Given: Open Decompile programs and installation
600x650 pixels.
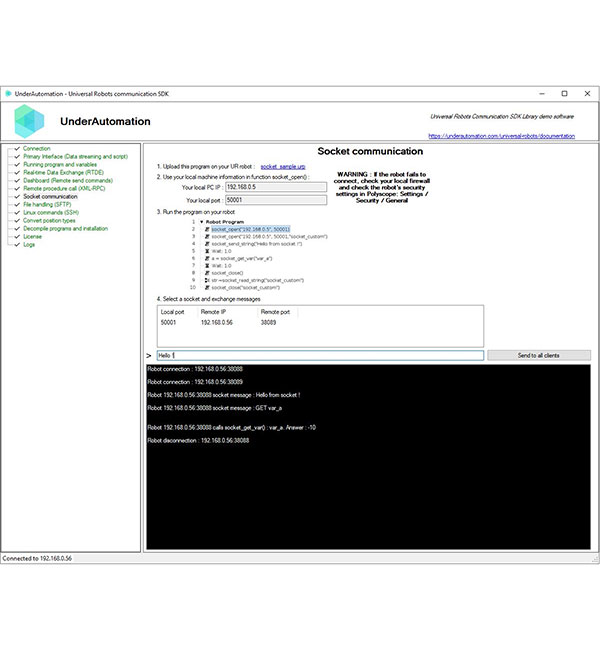Looking at the screenshot, I should click(x=66, y=228).
